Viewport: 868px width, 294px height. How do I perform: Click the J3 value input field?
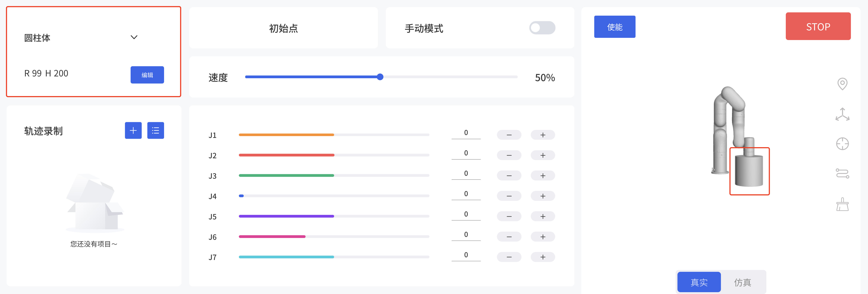point(466,173)
